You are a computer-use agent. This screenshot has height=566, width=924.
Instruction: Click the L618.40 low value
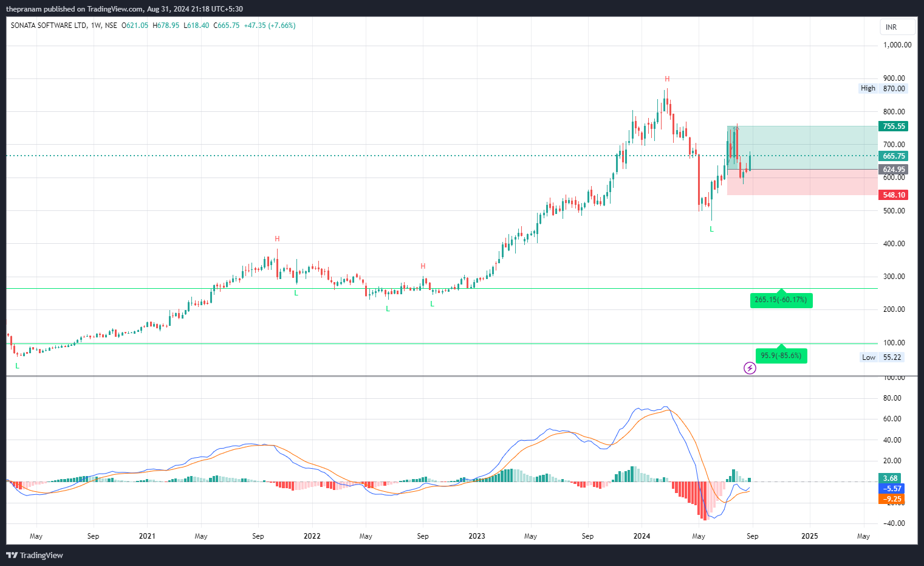point(196,26)
